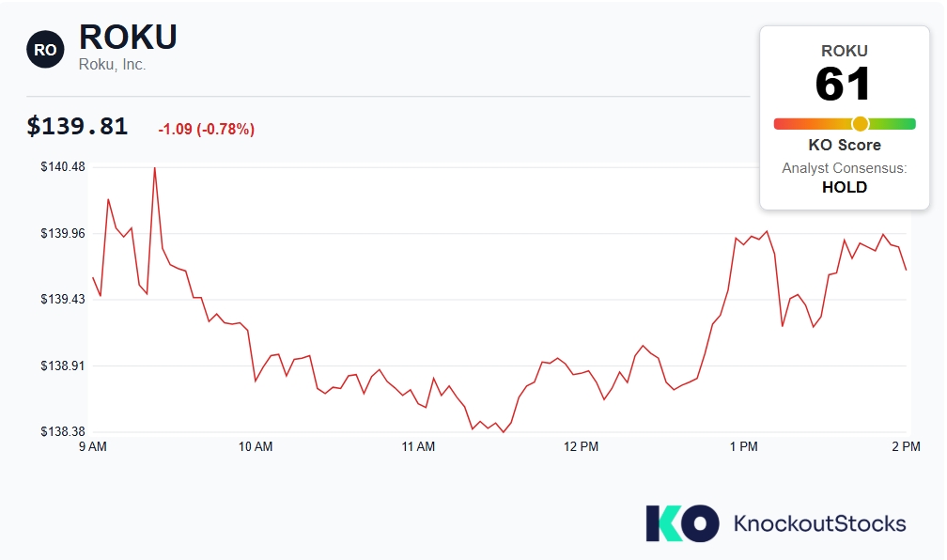Click the -1.09 (-0.78%) price change

point(207,130)
